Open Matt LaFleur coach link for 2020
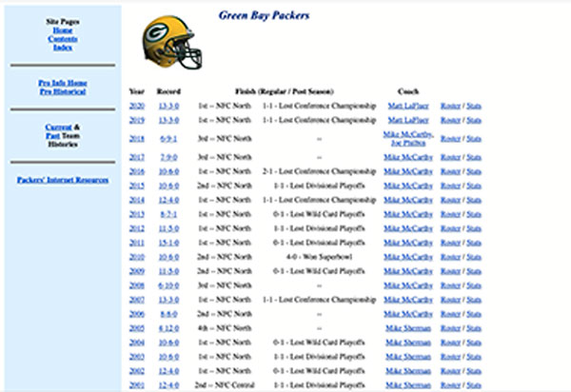This screenshot has width=571, height=392. 408,106
